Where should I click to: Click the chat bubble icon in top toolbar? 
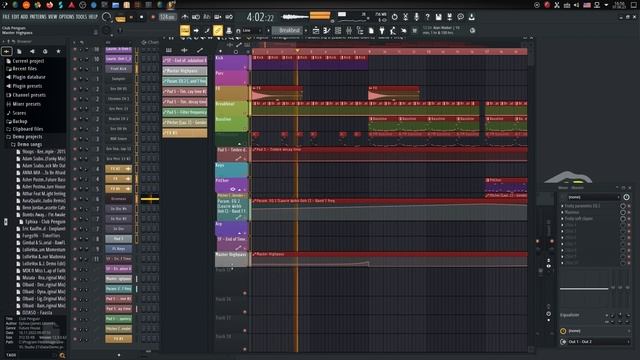[460, 17]
